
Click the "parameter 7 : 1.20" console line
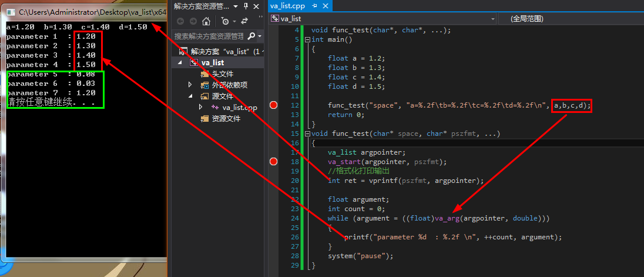(51, 93)
